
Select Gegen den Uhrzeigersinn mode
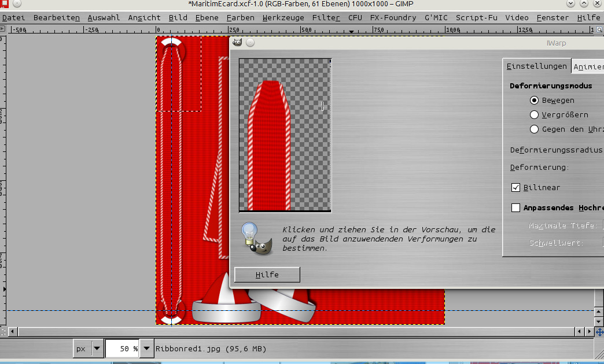(x=534, y=129)
